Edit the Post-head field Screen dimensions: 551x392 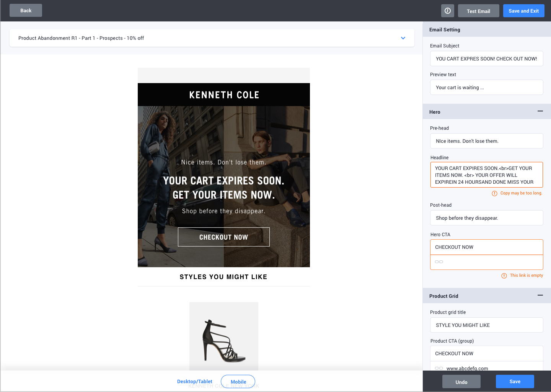[487, 218]
